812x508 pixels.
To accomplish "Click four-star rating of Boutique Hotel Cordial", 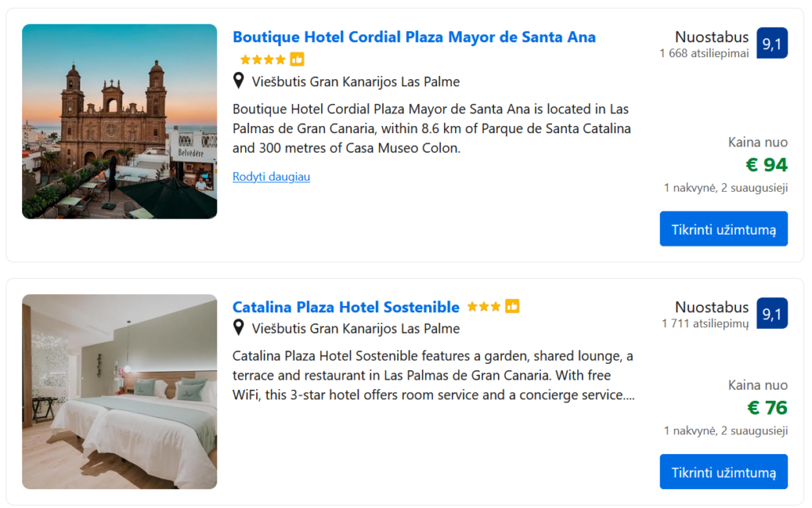I will coord(262,59).
